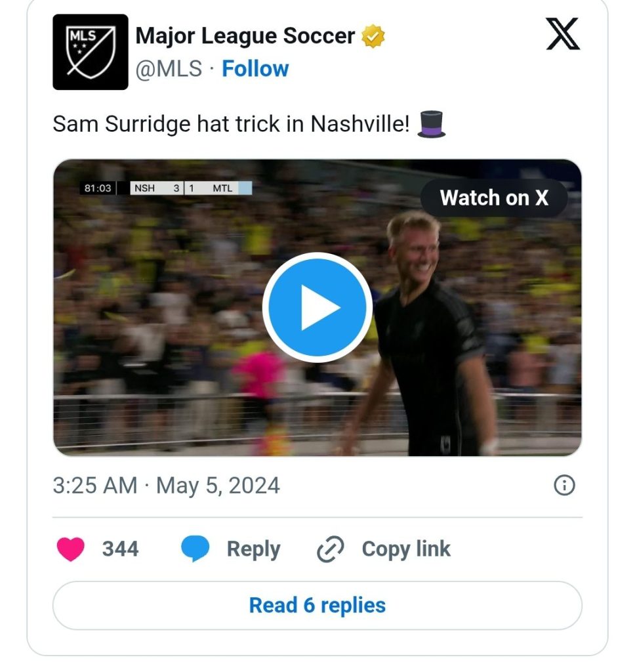The width and height of the screenshot is (635, 672).
Task: Click the gold verified badge
Action: pyautogui.click(x=373, y=37)
